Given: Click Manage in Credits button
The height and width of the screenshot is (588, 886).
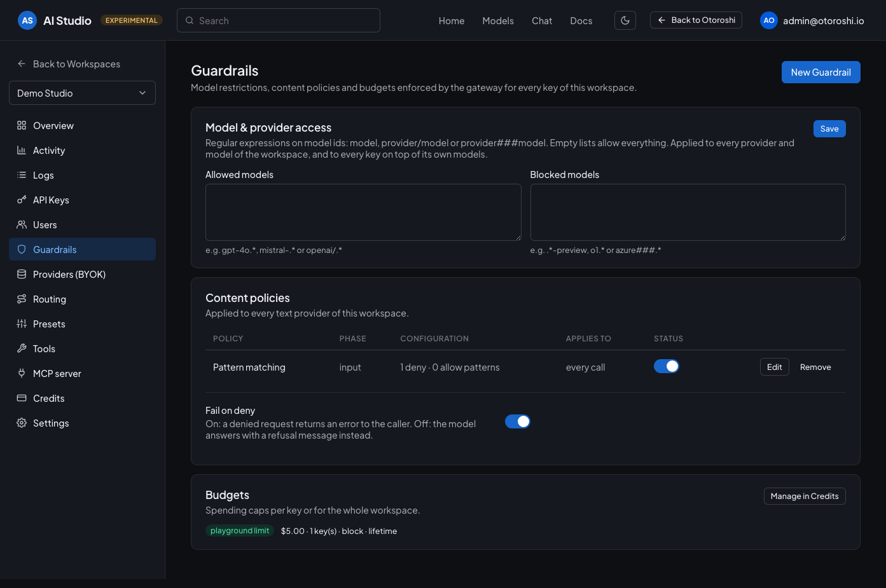Looking at the screenshot, I should click(x=805, y=496).
